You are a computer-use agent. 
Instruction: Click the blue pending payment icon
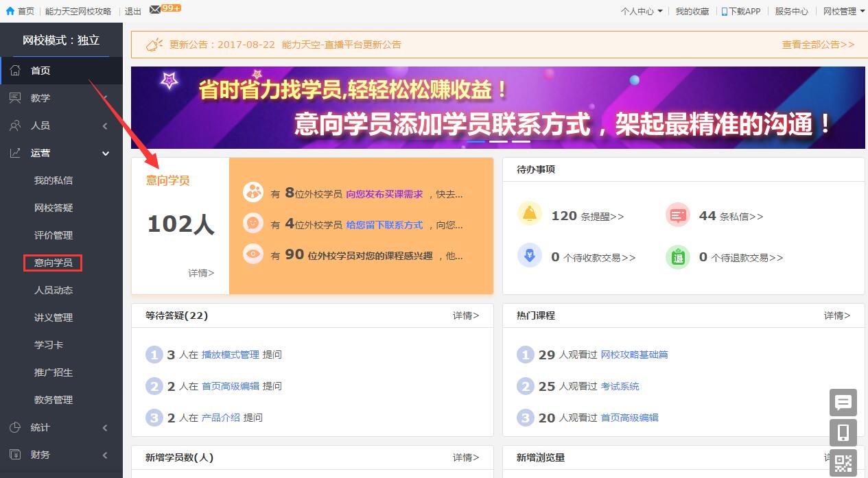[x=529, y=256]
